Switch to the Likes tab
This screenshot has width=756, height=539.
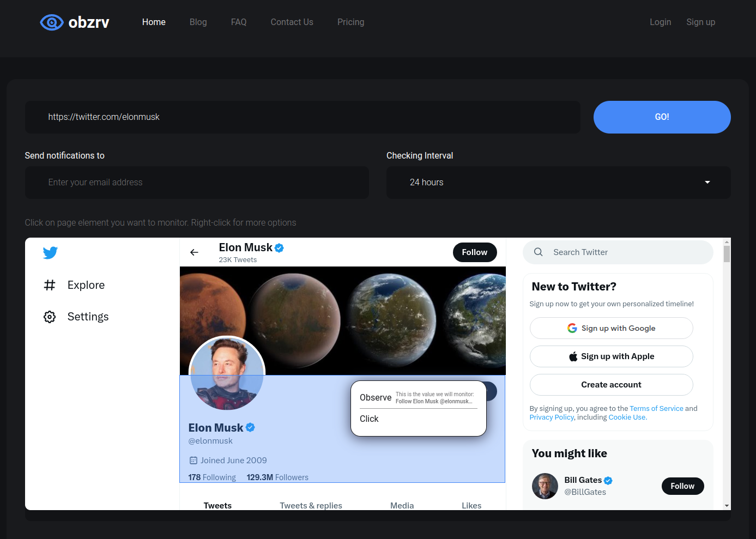[471, 505]
